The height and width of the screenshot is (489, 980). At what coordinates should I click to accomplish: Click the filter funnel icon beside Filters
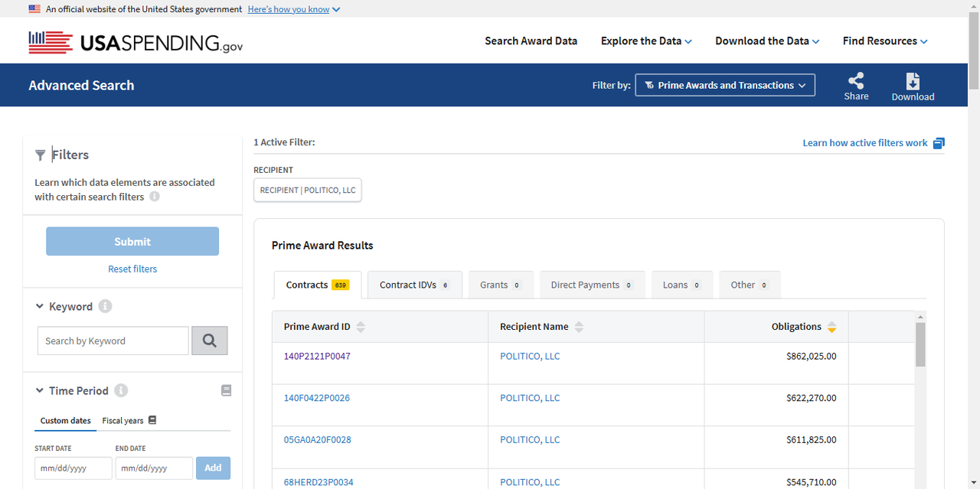click(40, 155)
